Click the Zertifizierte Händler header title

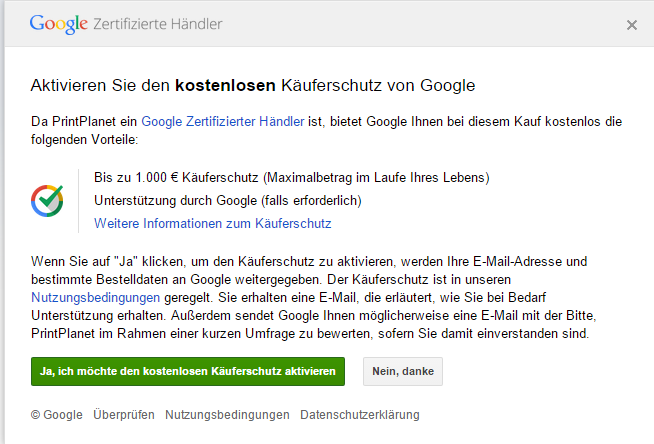158,24
